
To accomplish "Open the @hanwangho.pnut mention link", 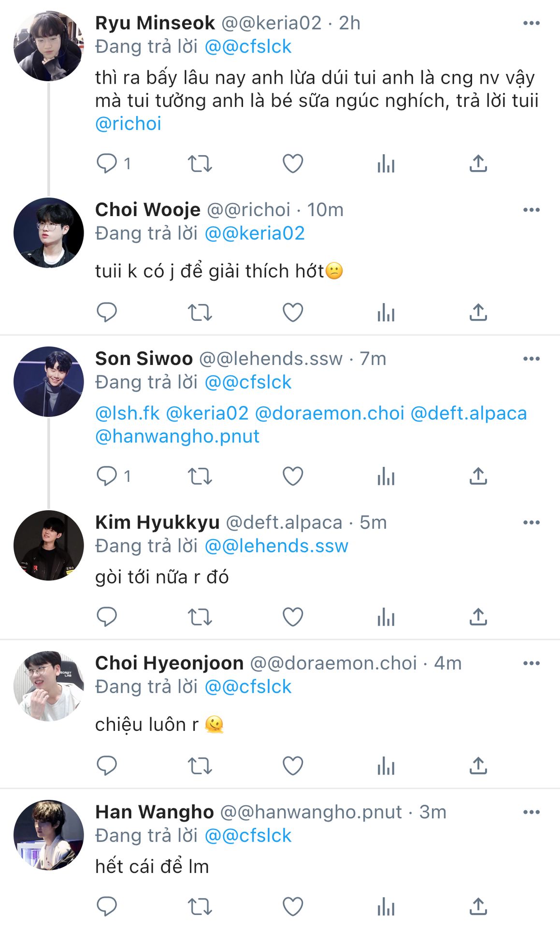I will pos(177,436).
